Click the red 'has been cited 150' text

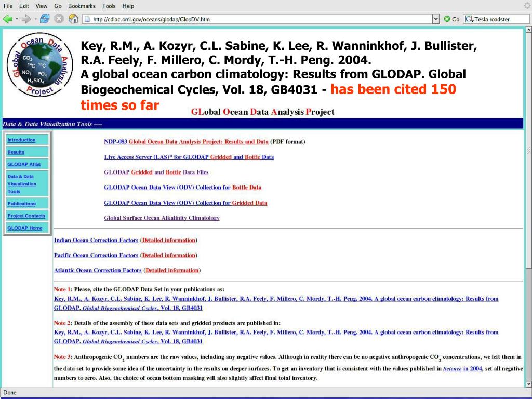click(394, 89)
